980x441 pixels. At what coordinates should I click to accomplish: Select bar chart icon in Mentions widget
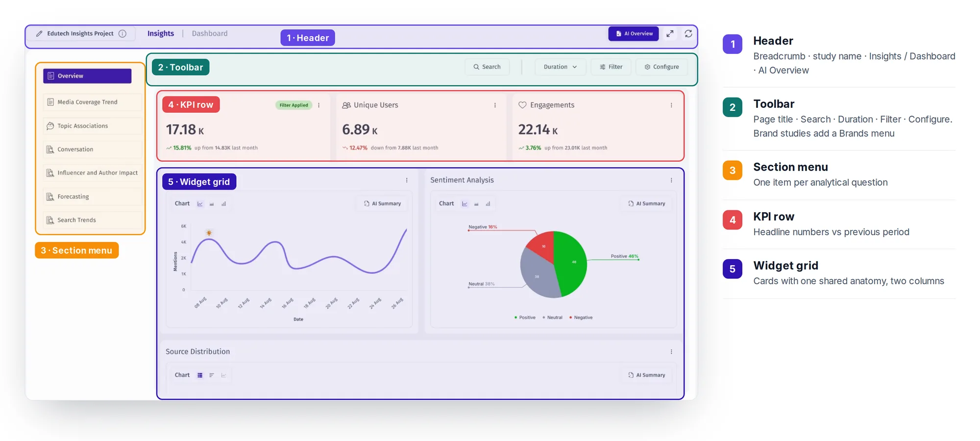pos(223,204)
